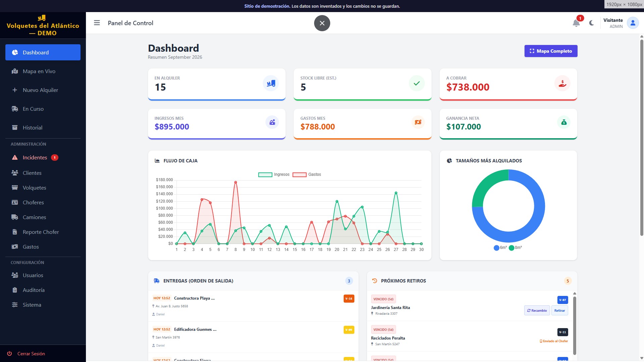Open Sistema configuration
Viewport: 644px width, 362px height.
pos(43,305)
